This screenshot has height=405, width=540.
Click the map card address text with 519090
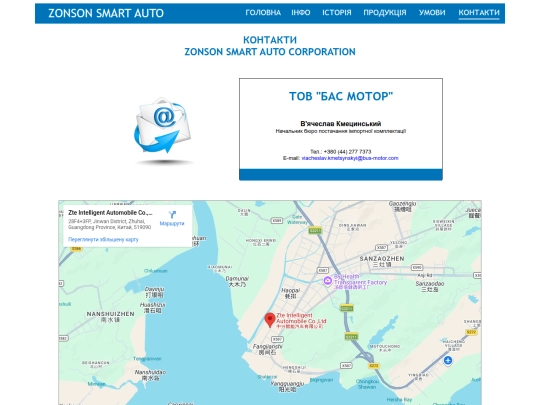(110, 224)
